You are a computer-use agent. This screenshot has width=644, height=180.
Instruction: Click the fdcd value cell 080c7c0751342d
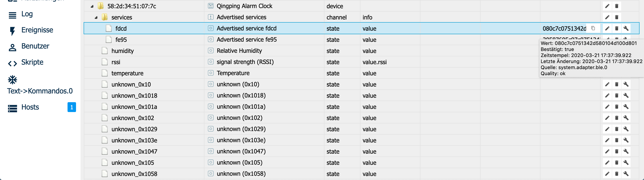pos(564,28)
